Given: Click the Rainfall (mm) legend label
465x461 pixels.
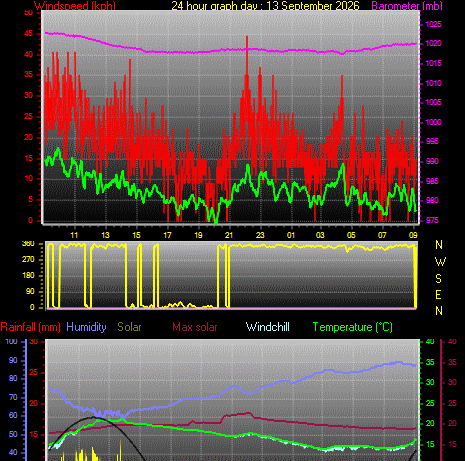Looking at the screenshot, I should [31, 327].
